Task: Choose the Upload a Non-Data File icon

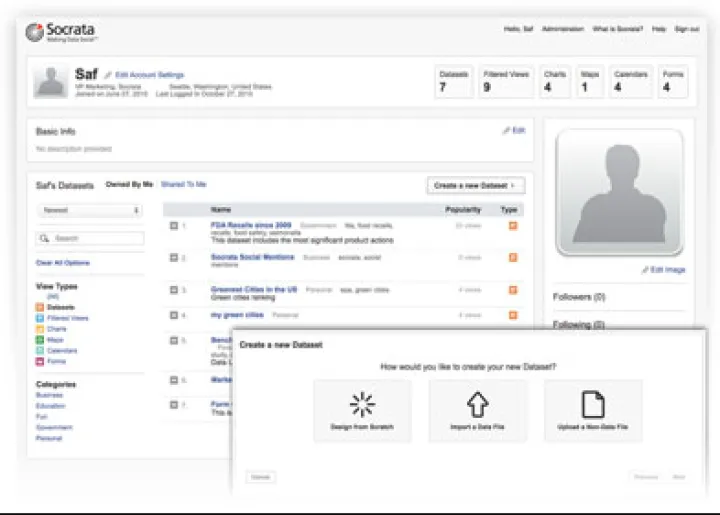Action: [x=593, y=404]
